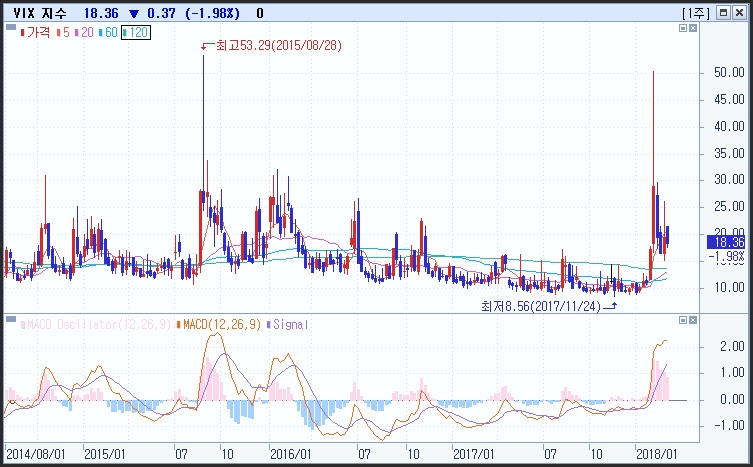This screenshot has height=467, width=753.
Task: Click the 2017/01 date axis label
Action: coord(474,454)
